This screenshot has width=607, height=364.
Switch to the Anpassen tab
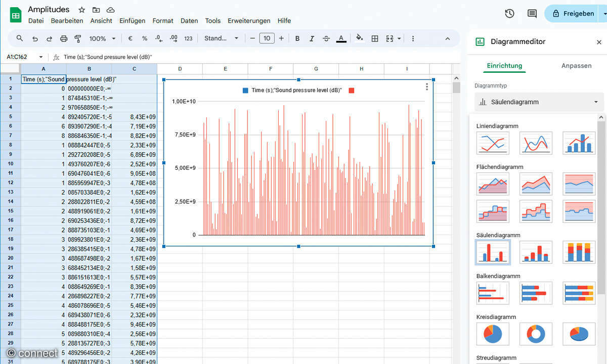click(576, 66)
